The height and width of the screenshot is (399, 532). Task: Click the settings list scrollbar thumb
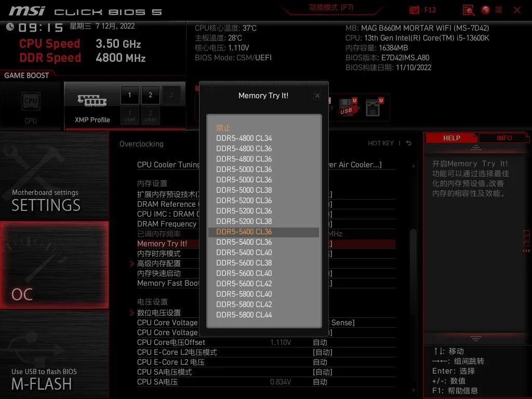(x=413, y=271)
